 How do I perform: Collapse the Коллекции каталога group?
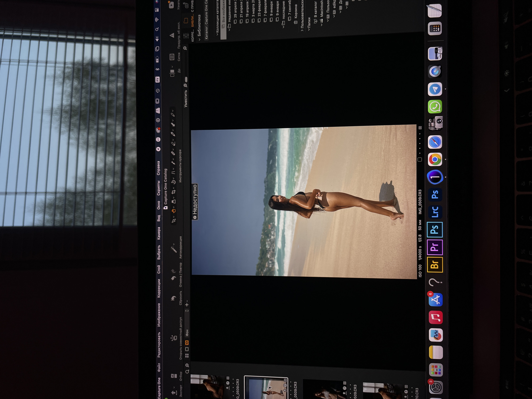[x=218, y=34]
